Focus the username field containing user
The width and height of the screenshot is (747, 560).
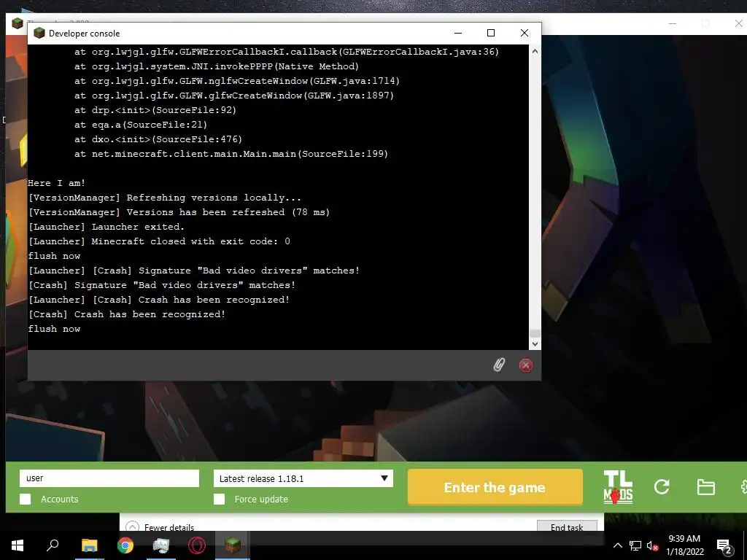109,478
